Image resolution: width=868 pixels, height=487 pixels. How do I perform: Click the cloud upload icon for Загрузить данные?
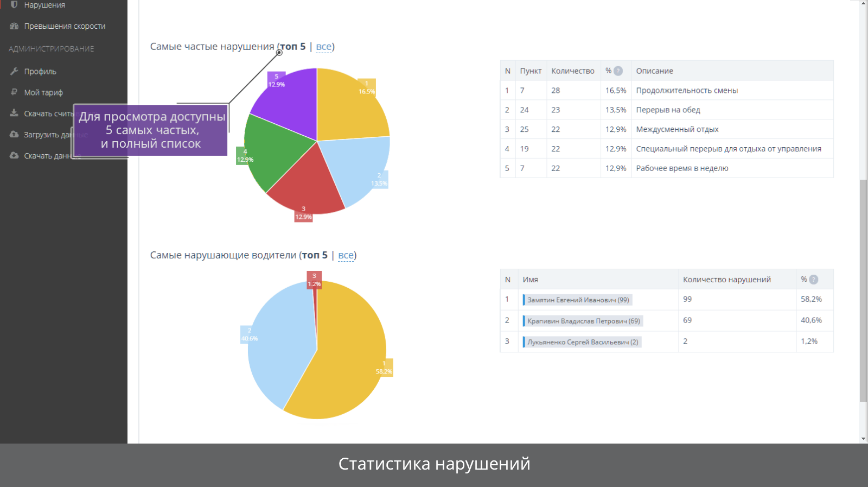tap(14, 134)
